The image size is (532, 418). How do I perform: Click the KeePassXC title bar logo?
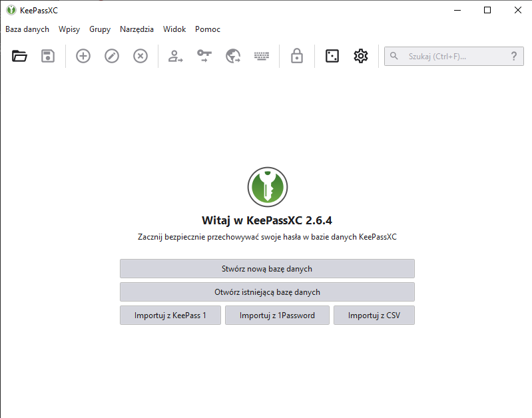tap(11, 10)
